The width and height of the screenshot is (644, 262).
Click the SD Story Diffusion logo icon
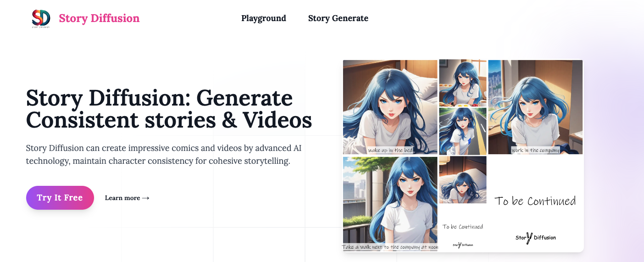(x=41, y=19)
